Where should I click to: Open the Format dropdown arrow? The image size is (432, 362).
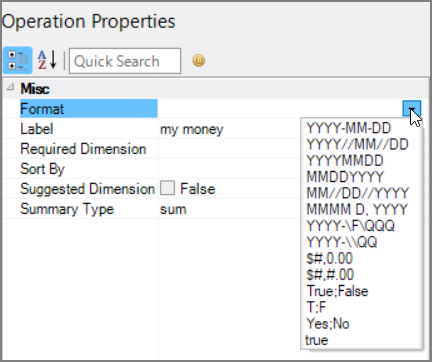pos(412,109)
